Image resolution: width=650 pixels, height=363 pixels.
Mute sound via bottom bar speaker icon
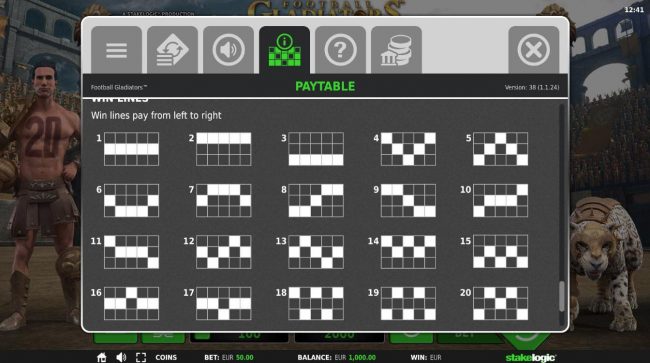tap(121, 357)
